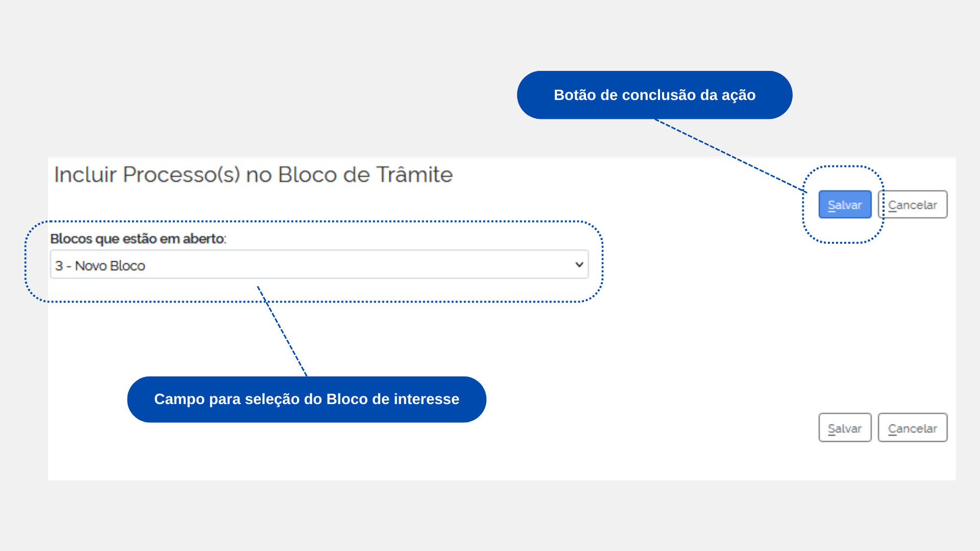Click the "Blocos que estão em aberto:" label

138,239
